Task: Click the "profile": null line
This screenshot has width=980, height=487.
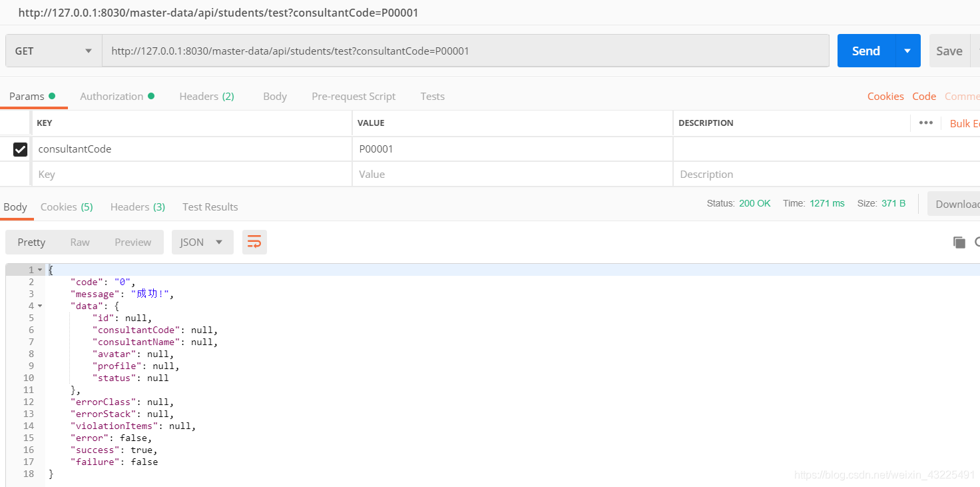Action: pyautogui.click(x=136, y=366)
